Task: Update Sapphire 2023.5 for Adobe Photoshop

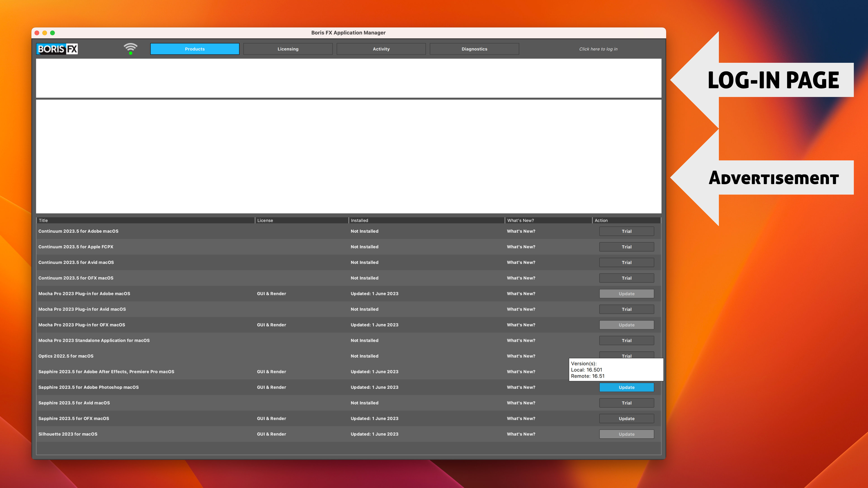Action: pyautogui.click(x=626, y=387)
